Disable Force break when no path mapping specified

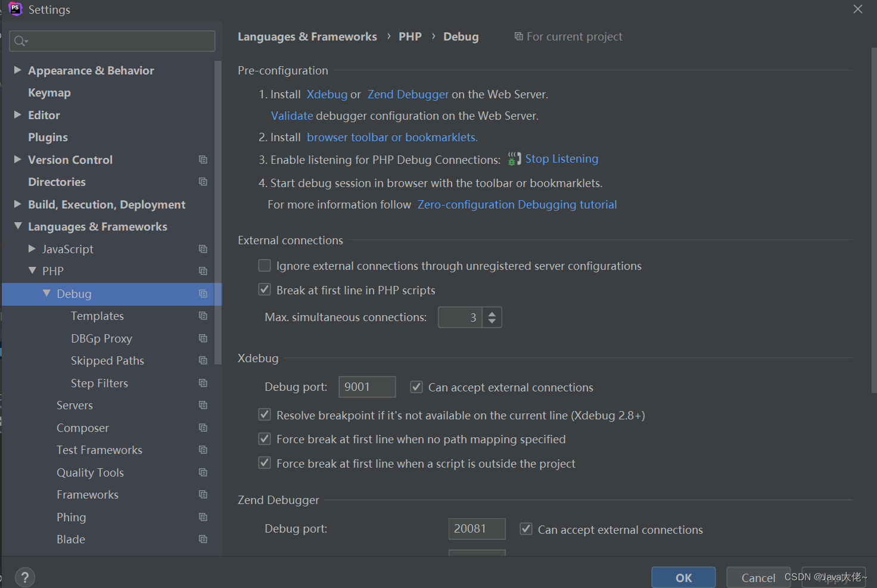coord(265,438)
